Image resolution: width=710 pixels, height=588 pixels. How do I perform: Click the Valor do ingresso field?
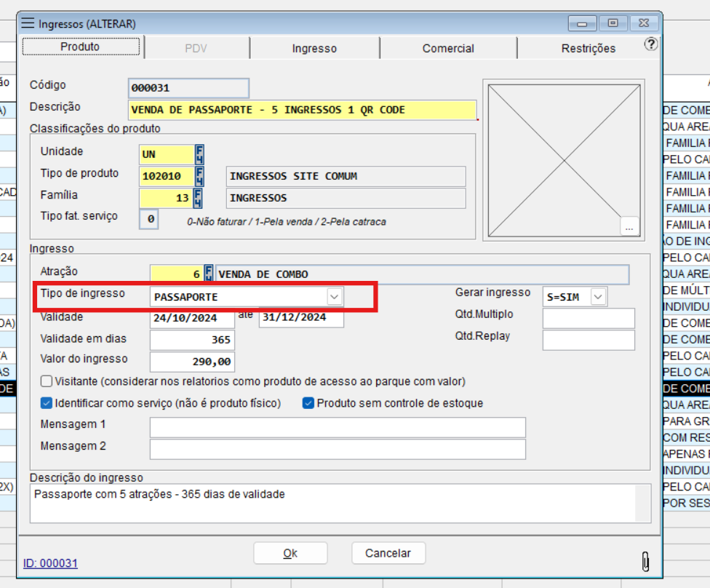click(x=192, y=361)
